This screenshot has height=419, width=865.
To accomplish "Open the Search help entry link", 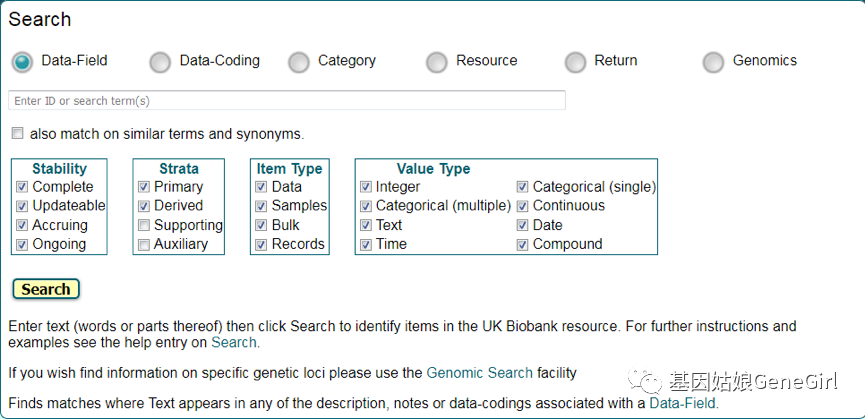I will 234,343.
